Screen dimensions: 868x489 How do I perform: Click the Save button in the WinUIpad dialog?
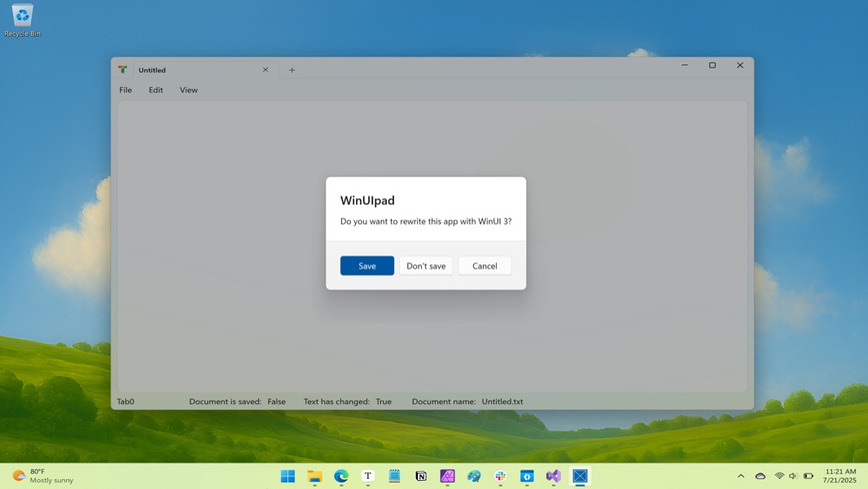tap(367, 266)
